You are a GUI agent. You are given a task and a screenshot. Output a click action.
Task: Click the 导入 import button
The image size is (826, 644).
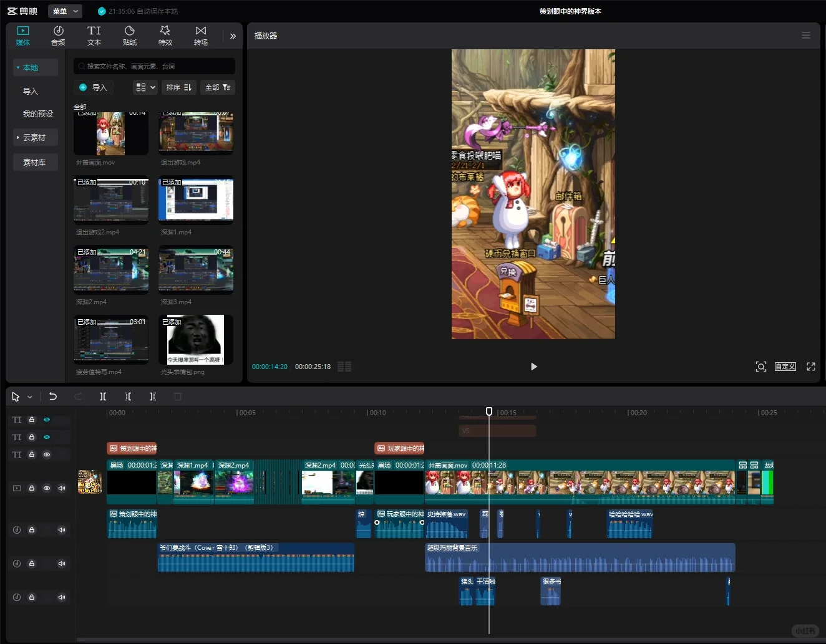click(94, 87)
